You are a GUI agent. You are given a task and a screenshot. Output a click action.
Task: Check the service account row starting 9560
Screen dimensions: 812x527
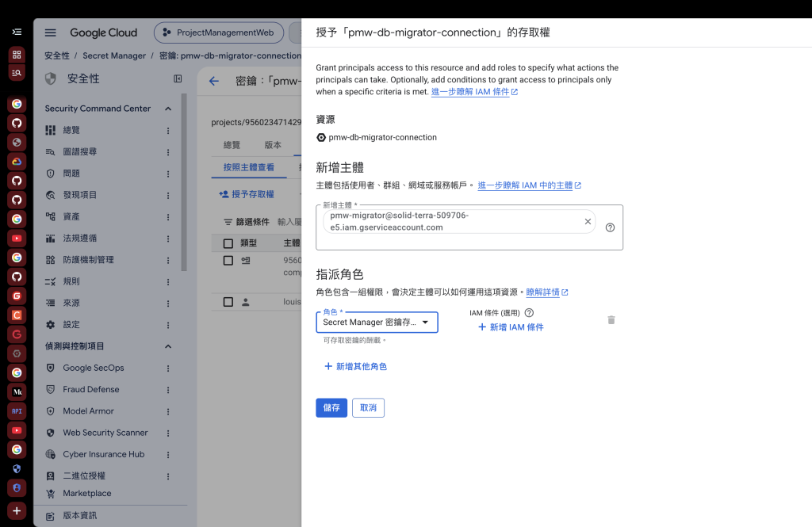pos(228,261)
